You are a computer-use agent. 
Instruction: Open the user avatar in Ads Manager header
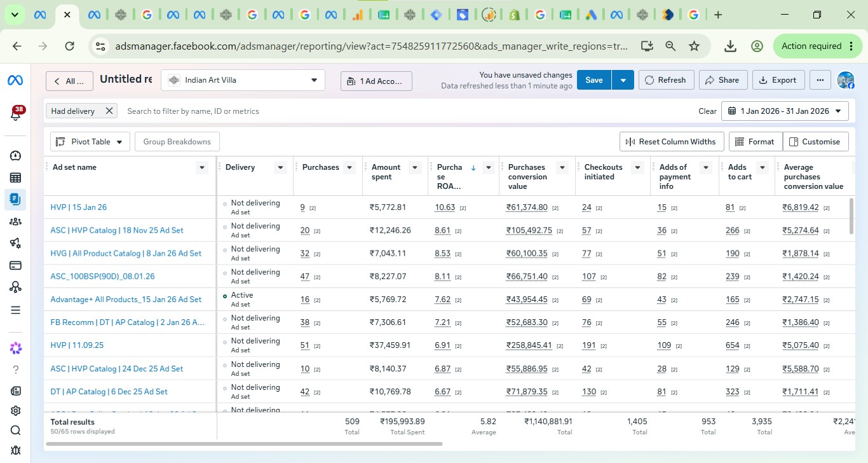tap(846, 80)
